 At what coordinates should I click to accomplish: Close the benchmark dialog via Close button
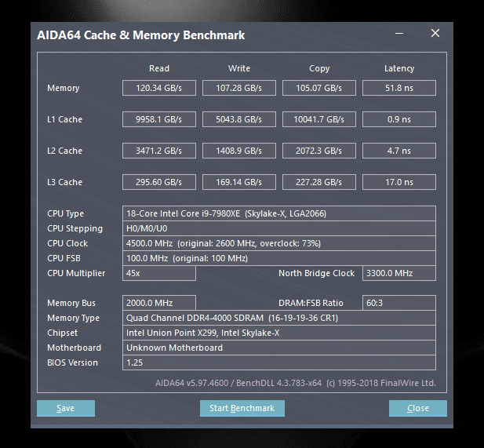418,408
